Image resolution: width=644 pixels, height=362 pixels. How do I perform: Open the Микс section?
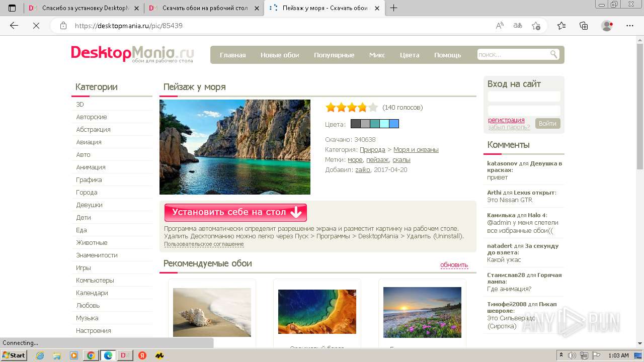coord(377,55)
